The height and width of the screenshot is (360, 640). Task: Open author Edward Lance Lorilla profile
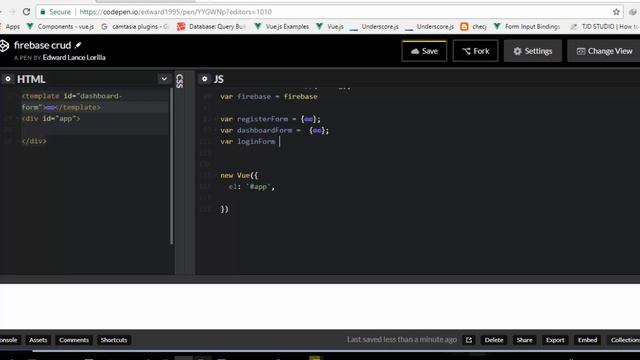tap(74, 58)
